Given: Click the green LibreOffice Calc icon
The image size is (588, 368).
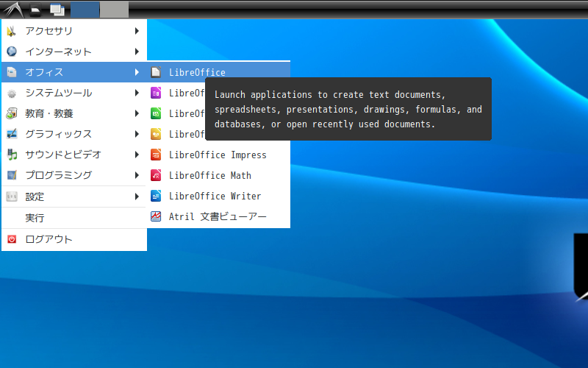Looking at the screenshot, I should [156, 113].
